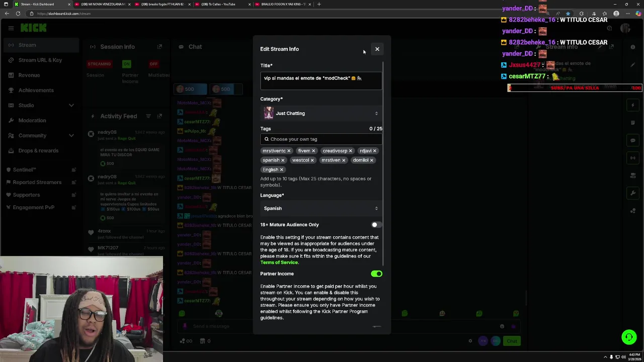644x362 pixels.
Task: Click the wrench tools icon in right rail
Action: pyautogui.click(x=633, y=193)
